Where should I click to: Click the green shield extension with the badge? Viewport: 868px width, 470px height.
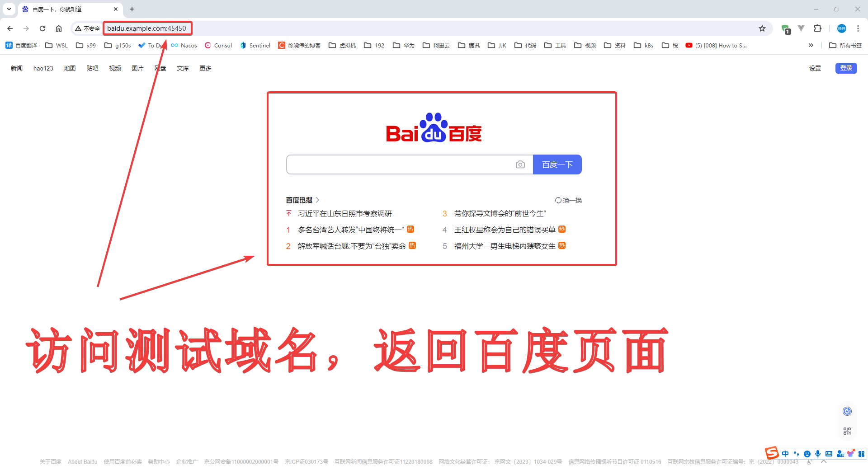(x=786, y=29)
